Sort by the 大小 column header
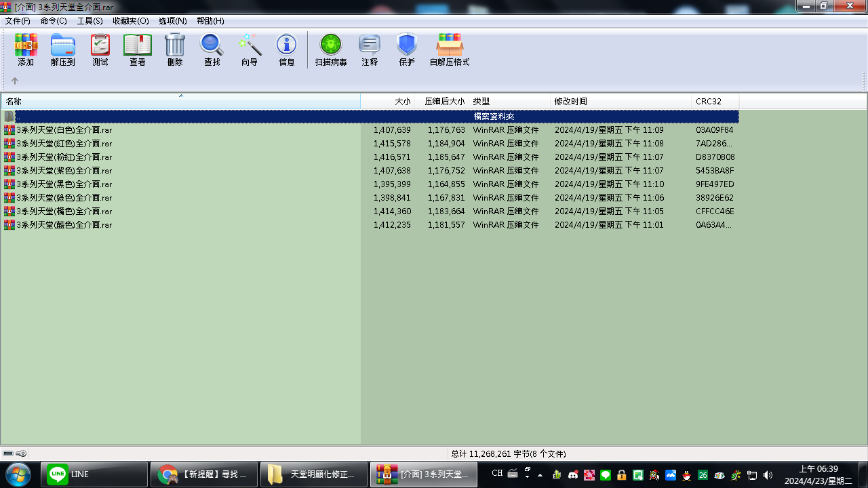 [x=387, y=101]
